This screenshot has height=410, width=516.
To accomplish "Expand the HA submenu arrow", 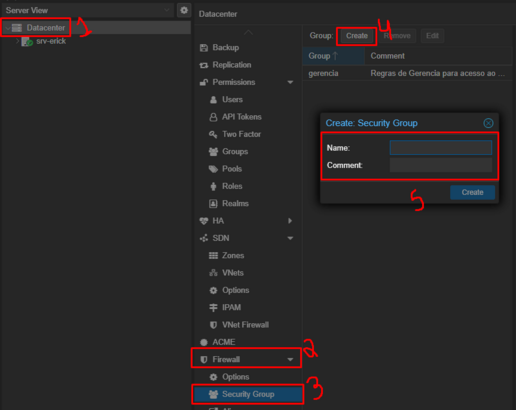I will coord(290,221).
